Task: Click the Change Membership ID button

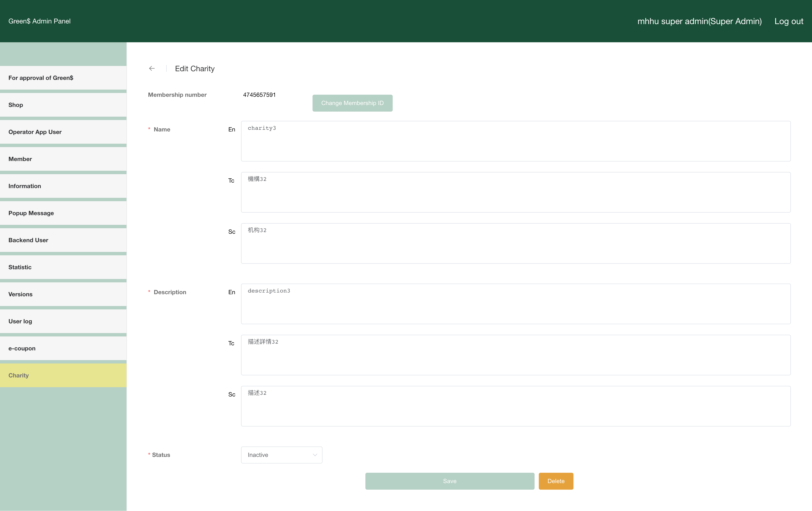Action: click(352, 103)
